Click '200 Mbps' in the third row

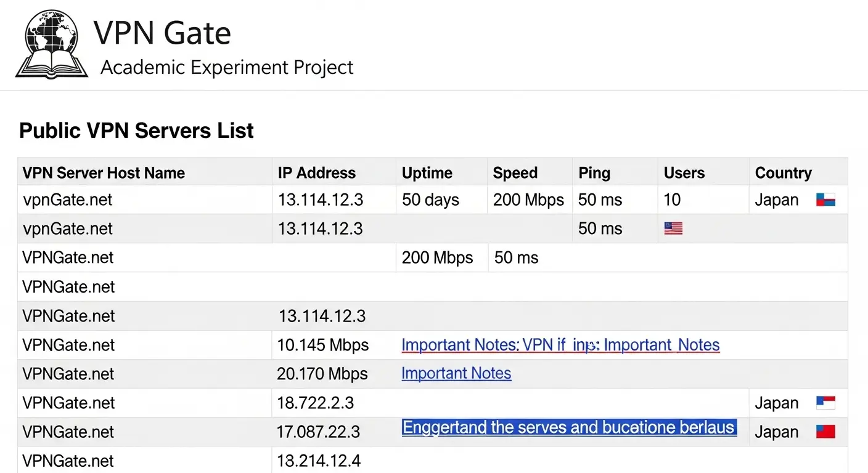click(x=438, y=257)
